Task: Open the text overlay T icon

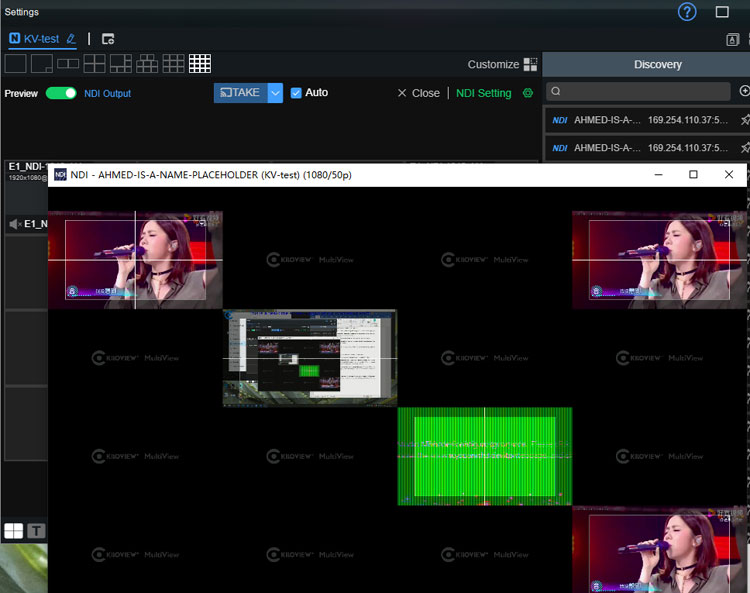Action: (36, 530)
